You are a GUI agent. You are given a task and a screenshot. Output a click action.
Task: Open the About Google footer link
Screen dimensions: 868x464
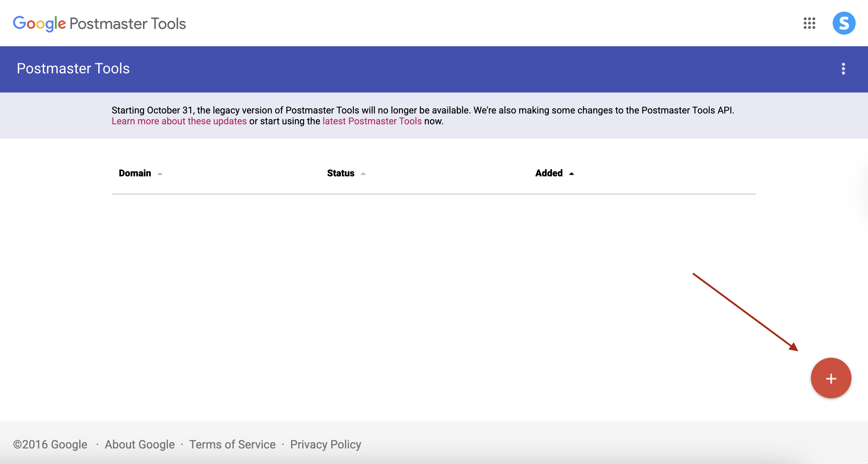[x=139, y=444]
